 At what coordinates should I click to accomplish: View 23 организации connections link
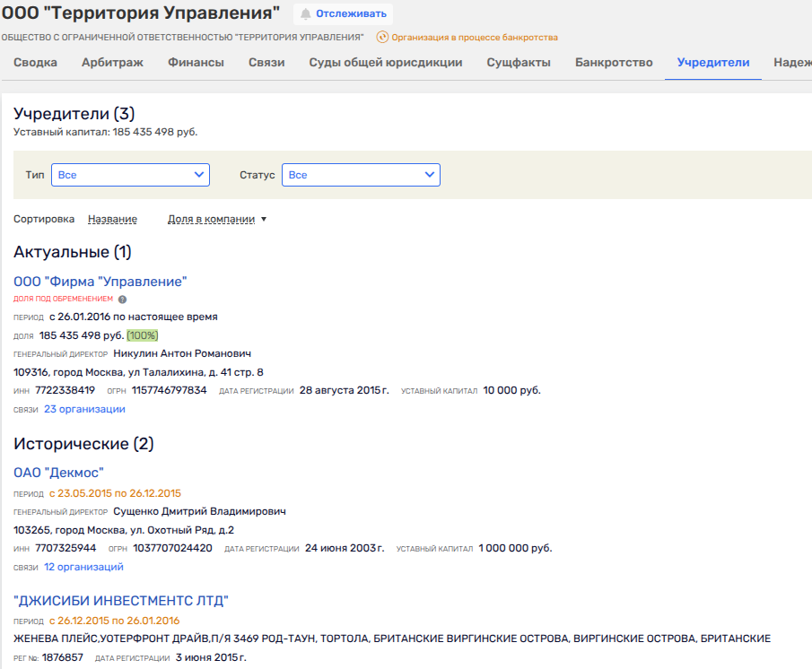[x=84, y=409]
